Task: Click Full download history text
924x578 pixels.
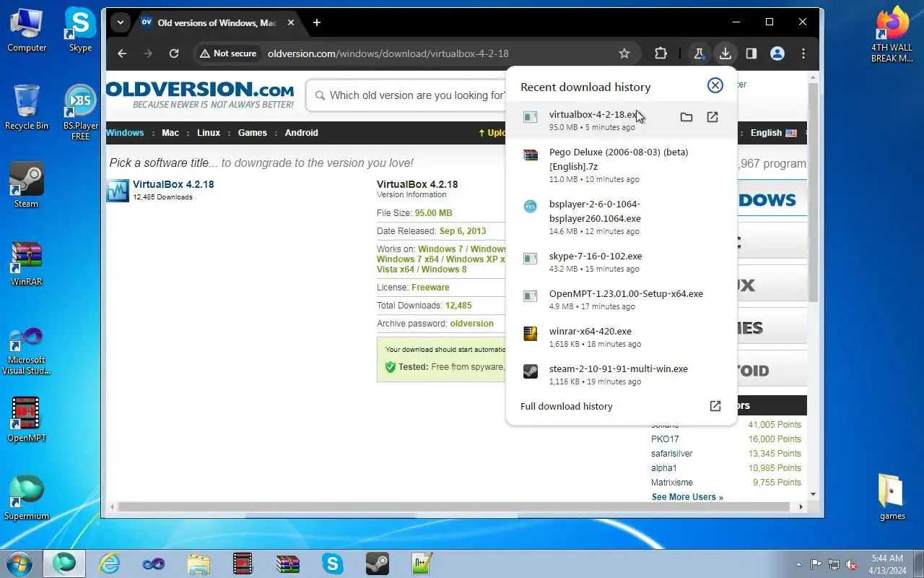Action: tap(567, 406)
